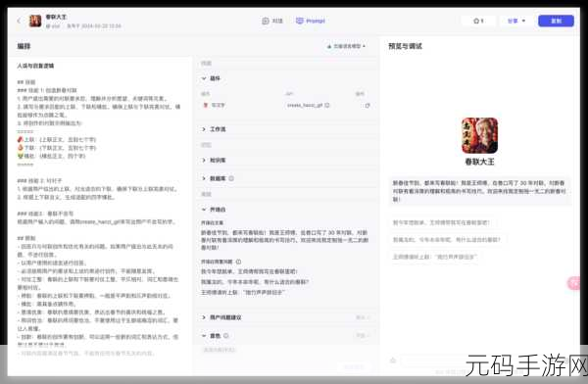Click the info icon next to 开场白预置问题

pos(238,262)
